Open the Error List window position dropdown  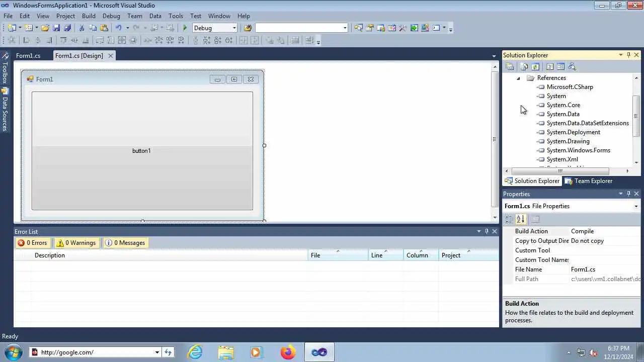[x=478, y=231]
